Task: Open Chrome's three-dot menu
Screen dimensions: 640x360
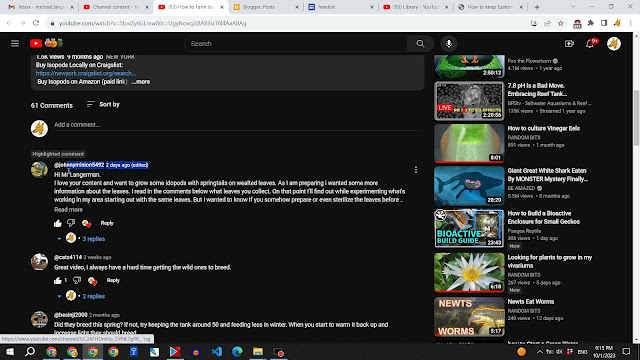Action: pos(631,23)
